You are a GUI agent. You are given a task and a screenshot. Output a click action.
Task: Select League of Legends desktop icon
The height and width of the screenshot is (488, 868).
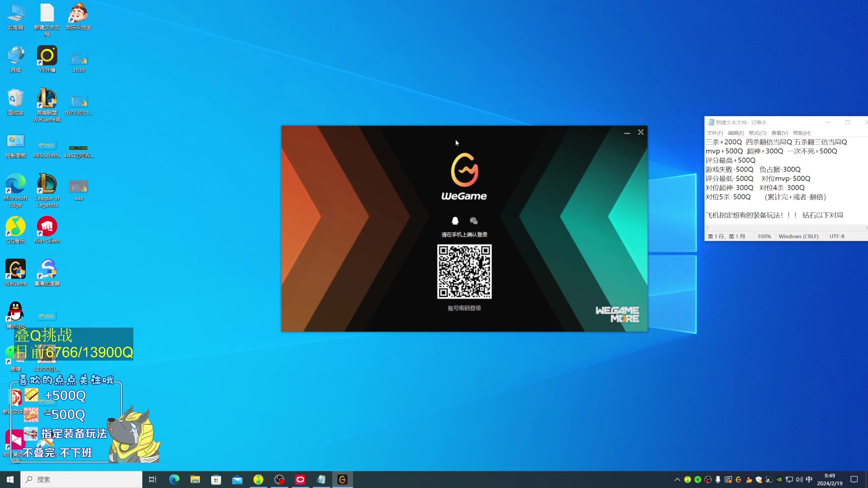click(47, 191)
